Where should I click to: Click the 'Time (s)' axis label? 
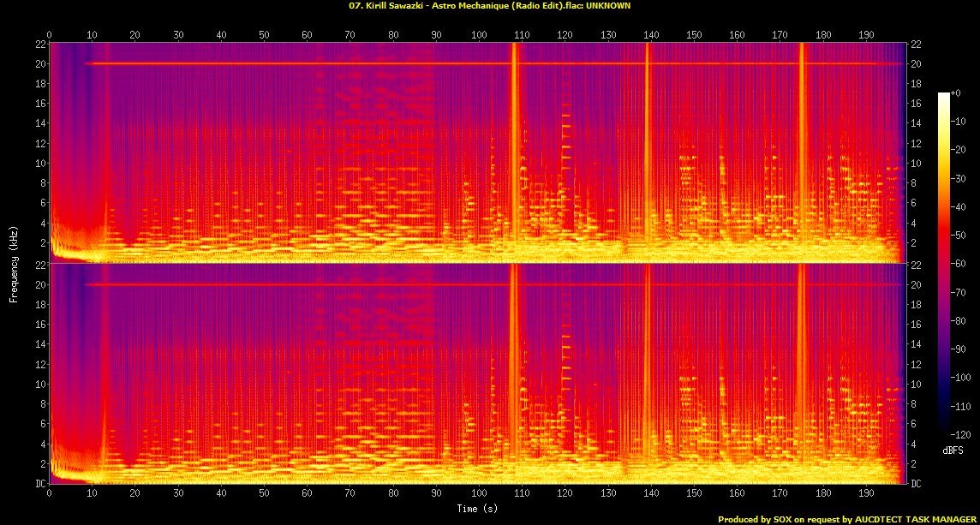pos(477,509)
